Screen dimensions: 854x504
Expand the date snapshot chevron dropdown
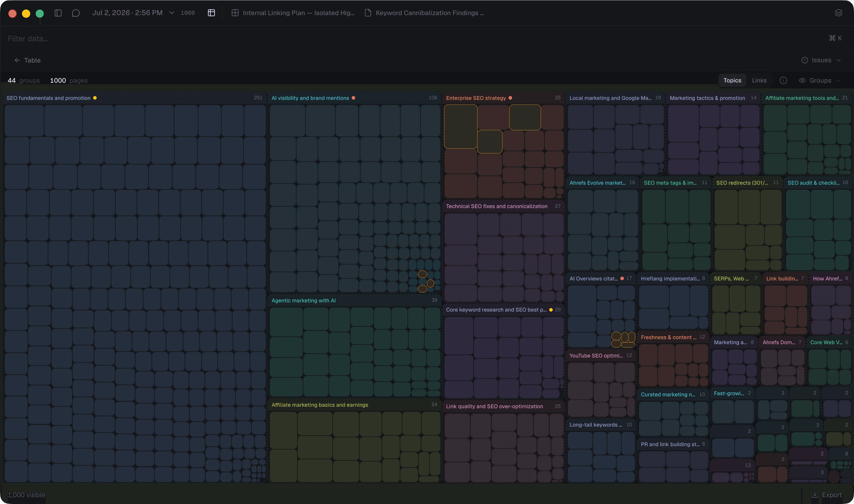pos(172,13)
